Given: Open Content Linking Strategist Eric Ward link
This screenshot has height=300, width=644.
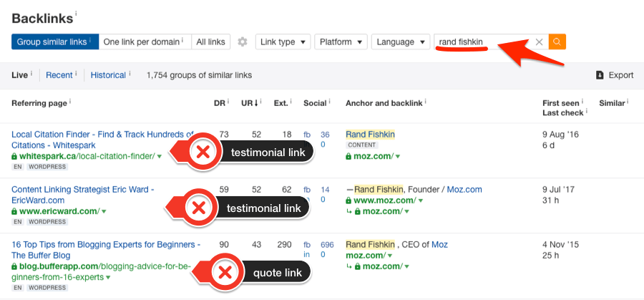Looking at the screenshot, I should coord(83,195).
